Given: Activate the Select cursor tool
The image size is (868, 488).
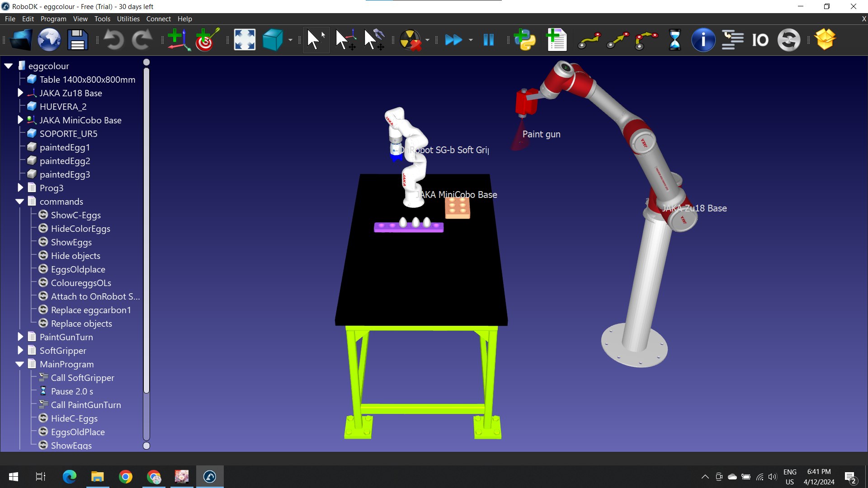Looking at the screenshot, I should tap(315, 40).
